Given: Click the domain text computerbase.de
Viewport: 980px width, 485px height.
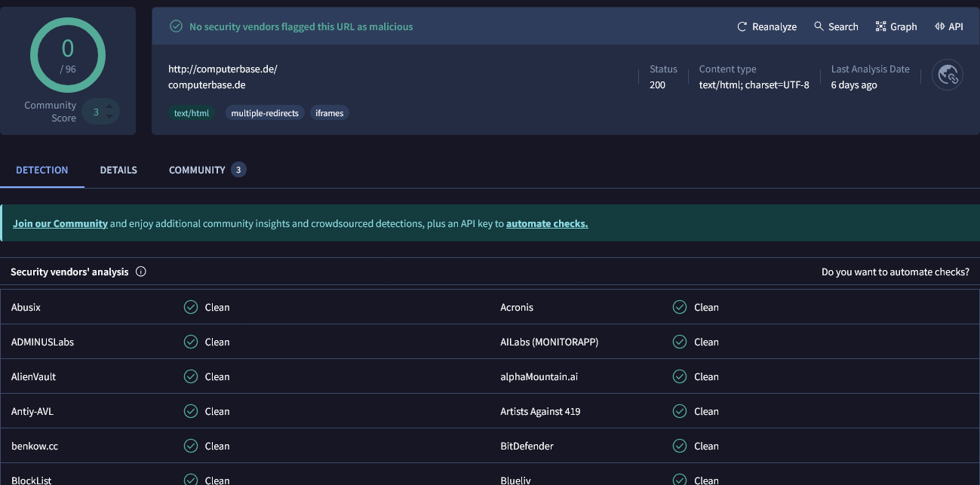Looking at the screenshot, I should click(207, 84).
